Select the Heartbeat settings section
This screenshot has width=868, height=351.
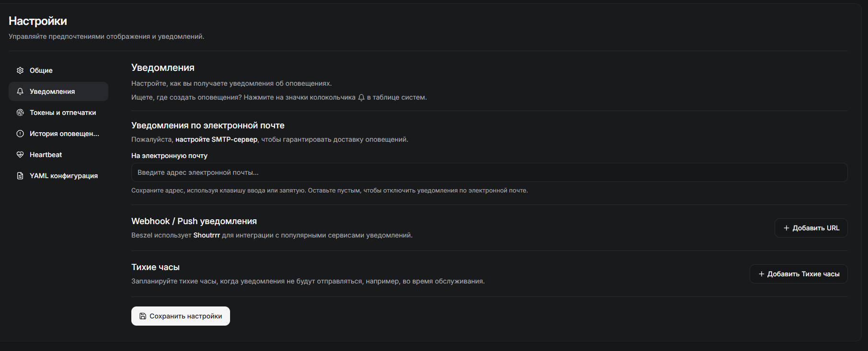(46, 155)
